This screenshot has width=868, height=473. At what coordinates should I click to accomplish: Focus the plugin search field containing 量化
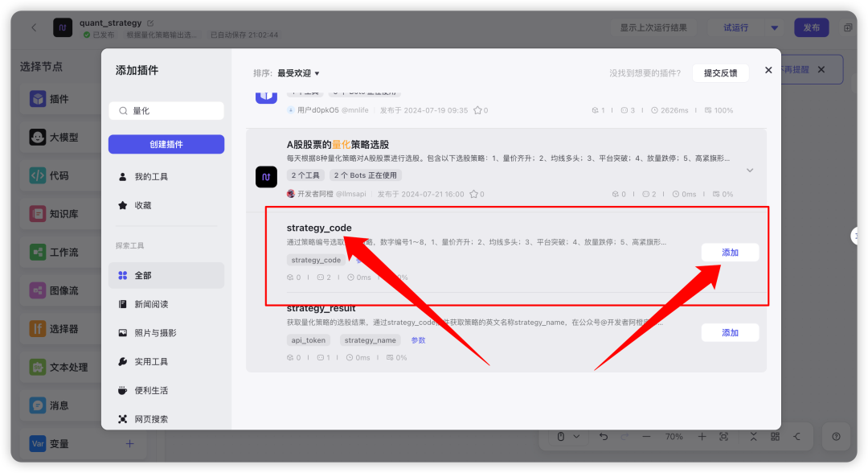[166, 111]
